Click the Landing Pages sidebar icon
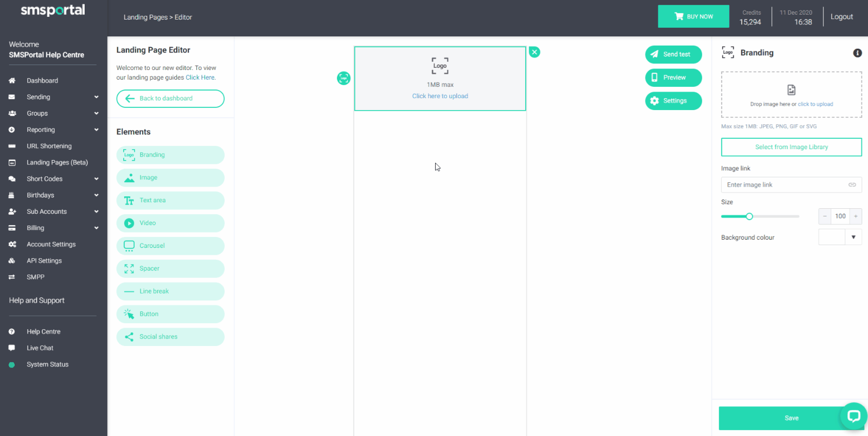Viewport: 868px width, 436px height. click(x=12, y=163)
